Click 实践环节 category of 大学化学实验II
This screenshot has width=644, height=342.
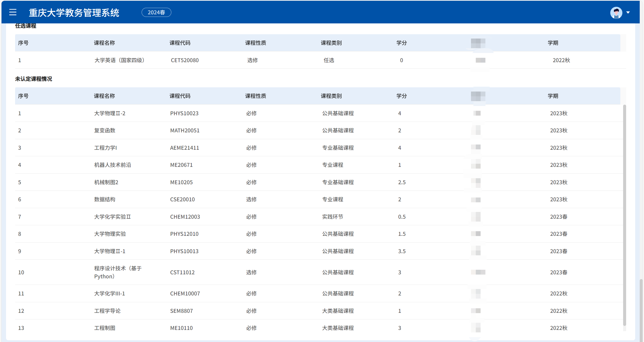pyautogui.click(x=333, y=217)
